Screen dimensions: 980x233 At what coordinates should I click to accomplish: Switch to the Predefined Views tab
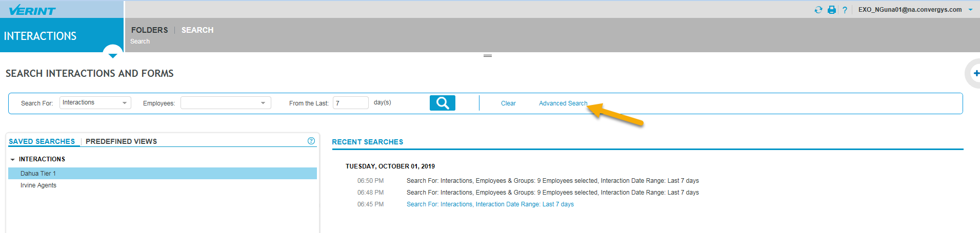(x=121, y=141)
